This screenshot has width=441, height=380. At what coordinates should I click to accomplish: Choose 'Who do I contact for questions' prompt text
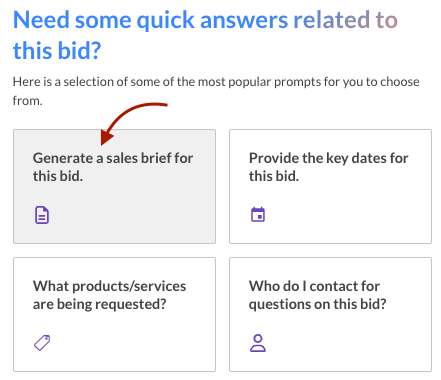[317, 295]
